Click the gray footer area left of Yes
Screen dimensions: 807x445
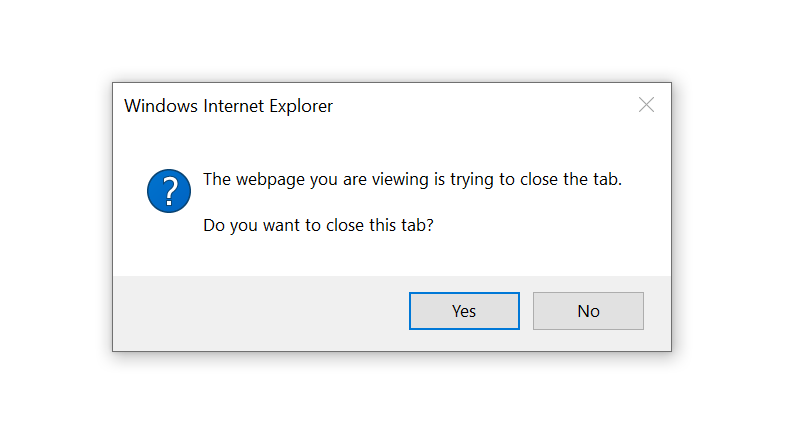pyautogui.click(x=260, y=313)
